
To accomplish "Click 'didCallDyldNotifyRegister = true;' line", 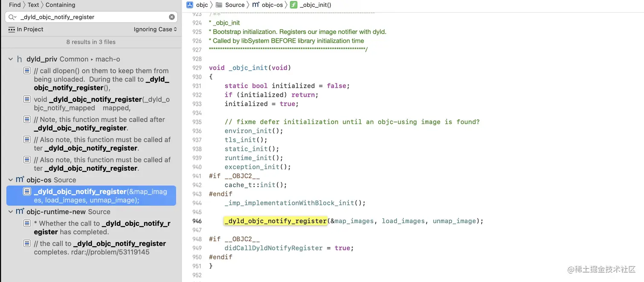I will coord(289,248).
